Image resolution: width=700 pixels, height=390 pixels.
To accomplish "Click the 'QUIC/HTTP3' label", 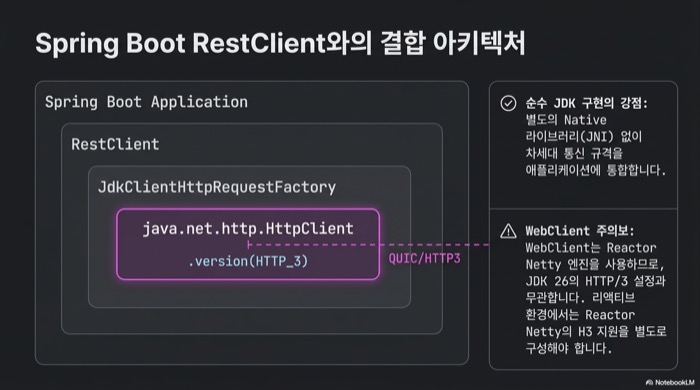I will (425, 258).
